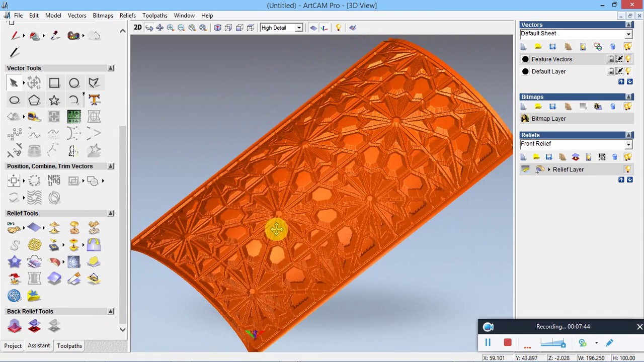644x362 pixels.
Task: Open the Texture Relief sphere tool
Action: tap(14, 295)
